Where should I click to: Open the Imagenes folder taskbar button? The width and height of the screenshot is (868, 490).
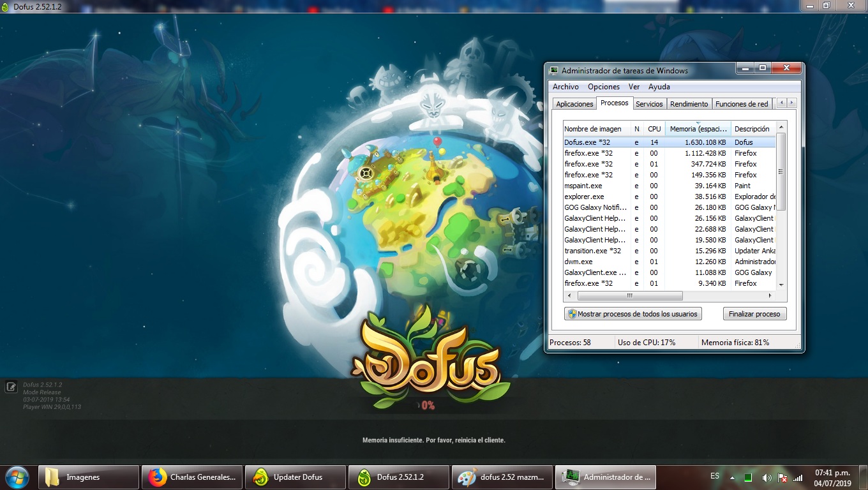point(89,477)
